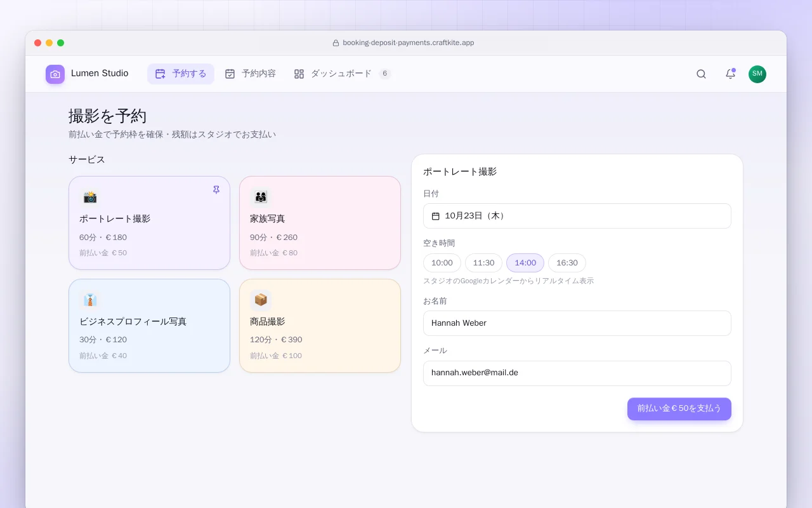Image resolution: width=812 pixels, height=508 pixels.
Task: Open the SM user avatar
Action: [x=757, y=74]
